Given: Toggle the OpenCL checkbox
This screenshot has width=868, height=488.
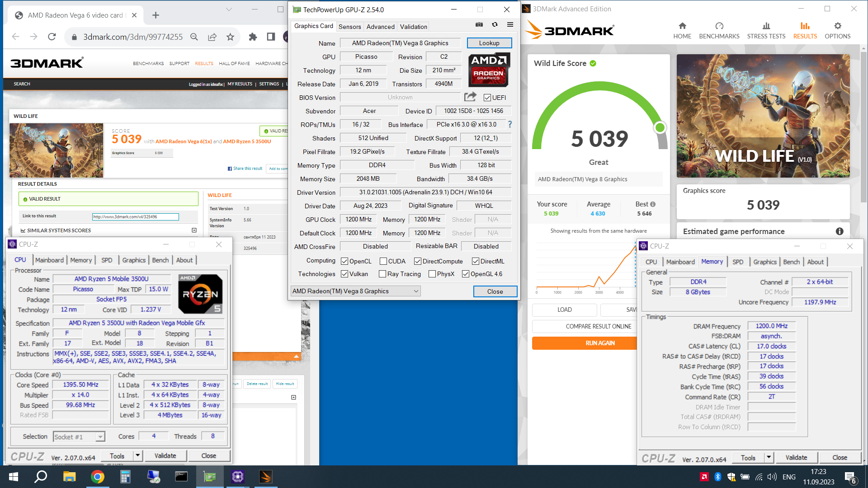Looking at the screenshot, I should 344,261.
